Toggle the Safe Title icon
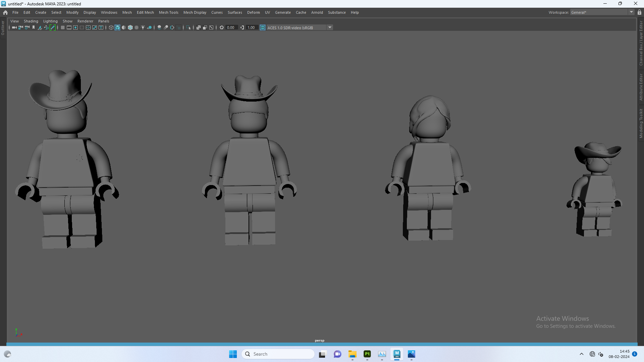Viewport: 644px width, 362px height. point(101,27)
